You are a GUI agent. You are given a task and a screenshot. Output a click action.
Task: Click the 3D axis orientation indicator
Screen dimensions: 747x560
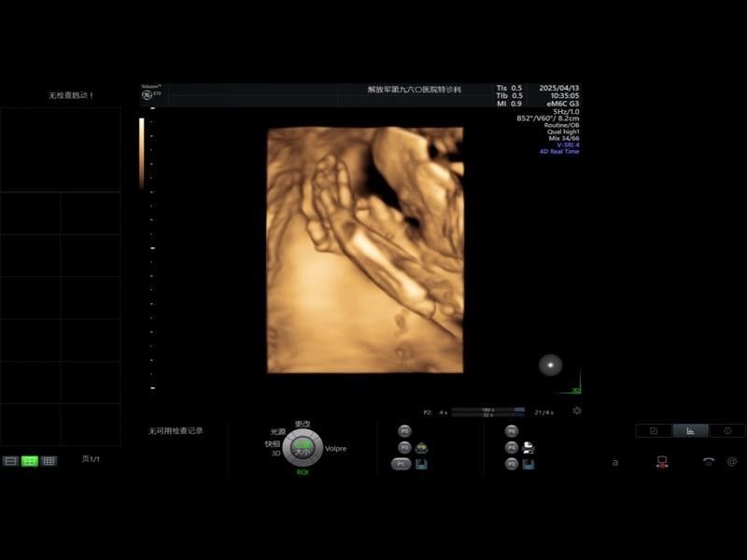(x=568, y=382)
